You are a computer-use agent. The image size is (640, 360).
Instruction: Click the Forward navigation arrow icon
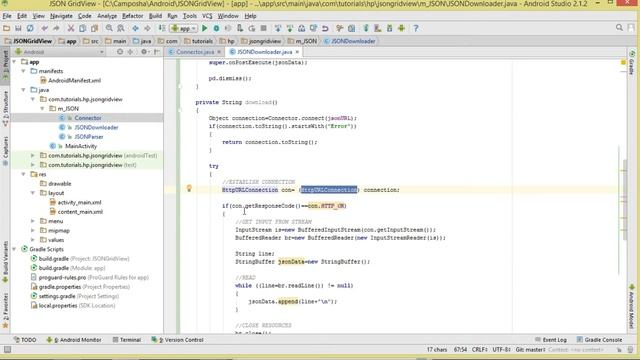[147, 28]
